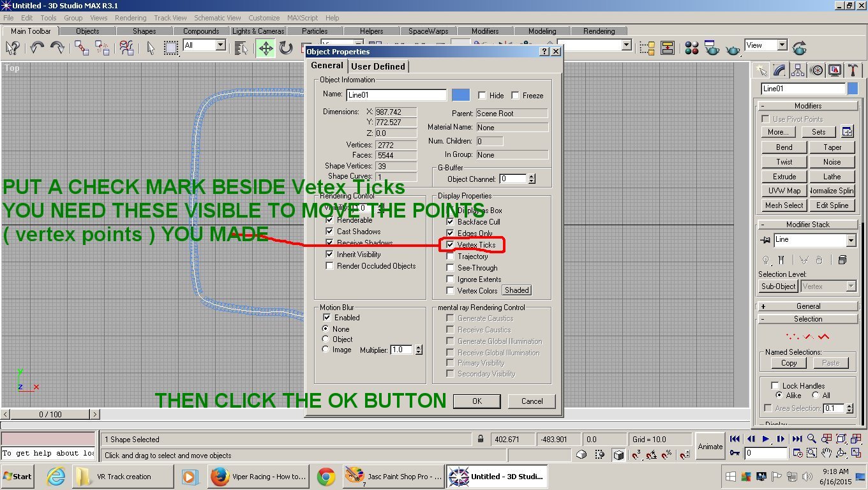Select the Zoom magnifier viewport tool
Image resolution: width=868 pixels, height=490 pixels.
[x=812, y=439]
